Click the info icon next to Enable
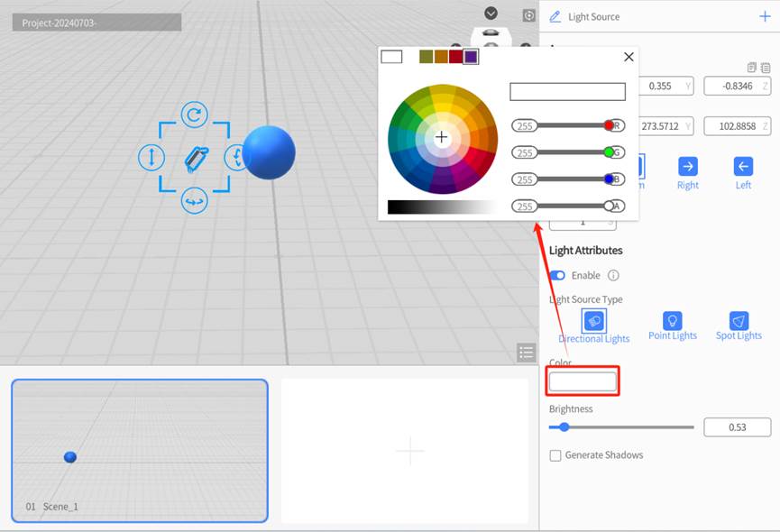Screen dimensions: 780x532 (611, 276)
